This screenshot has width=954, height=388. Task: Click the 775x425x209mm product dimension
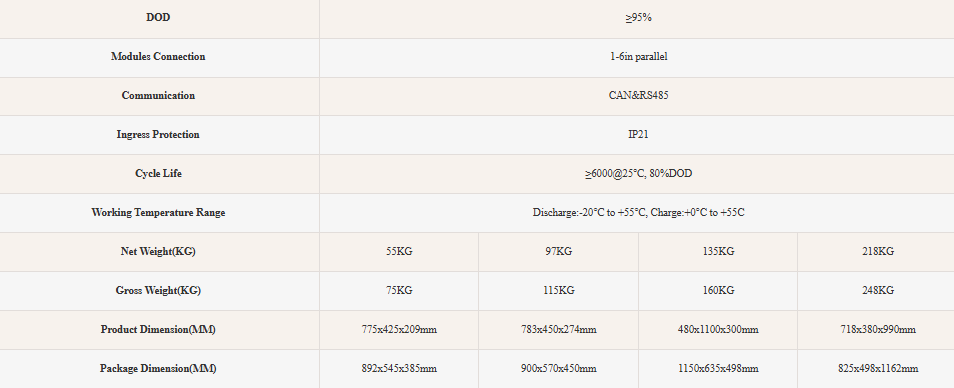pyautogui.click(x=399, y=330)
